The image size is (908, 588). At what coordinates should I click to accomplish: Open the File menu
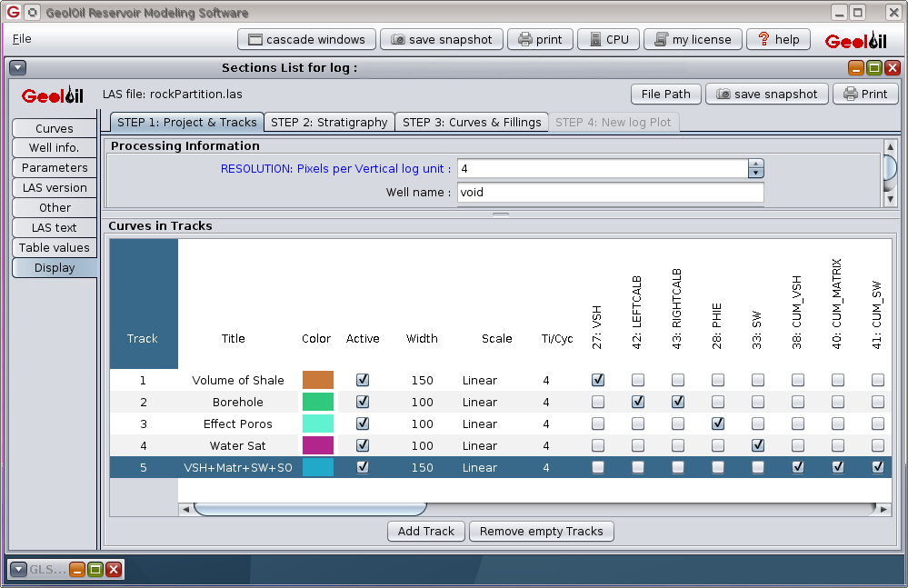pyautogui.click(x=22, y=39)
